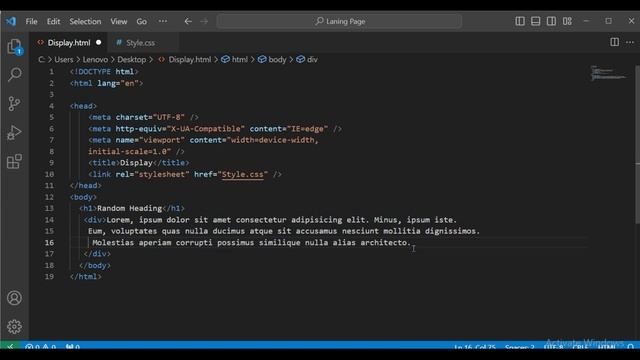Screen dimensions: 640x360
Task: Open the View menu
Action: tap(119, 21)
